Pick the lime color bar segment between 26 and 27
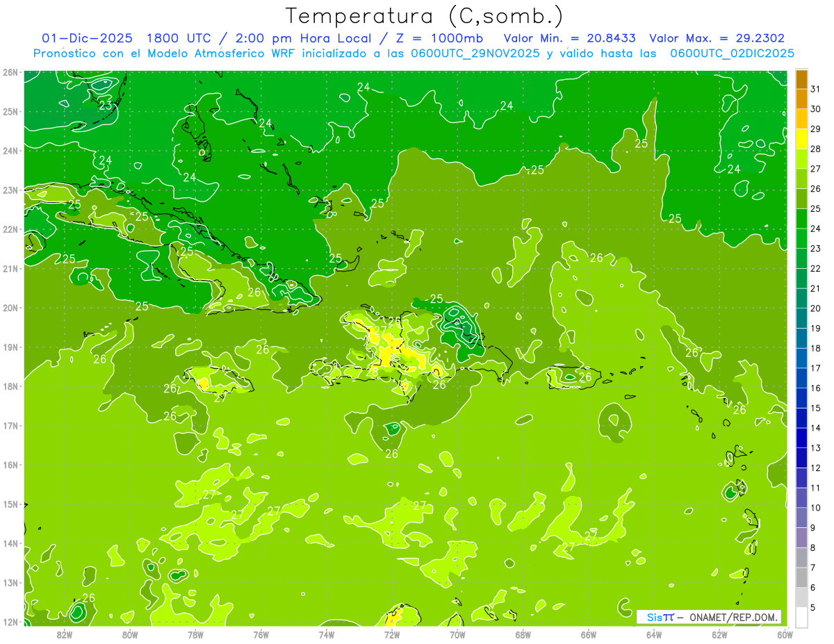This screenshot has height=644, width=834. [801, 179]
